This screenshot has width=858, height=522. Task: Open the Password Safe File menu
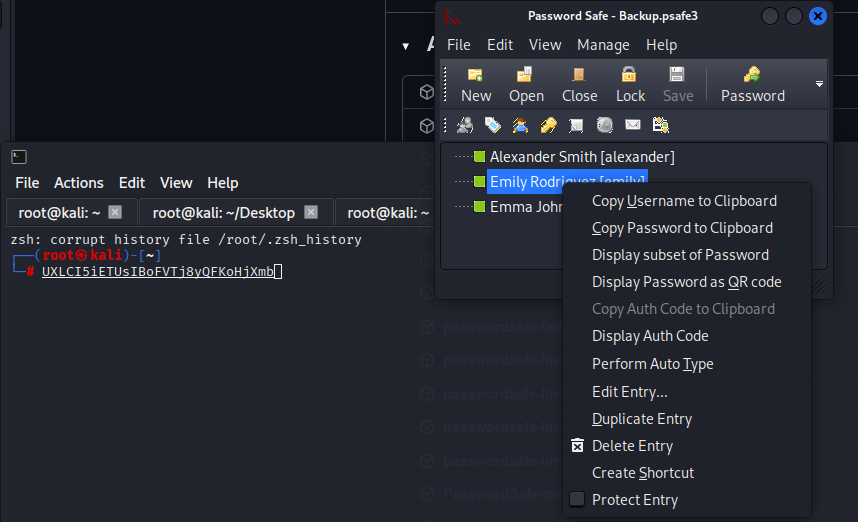(459, 45)
